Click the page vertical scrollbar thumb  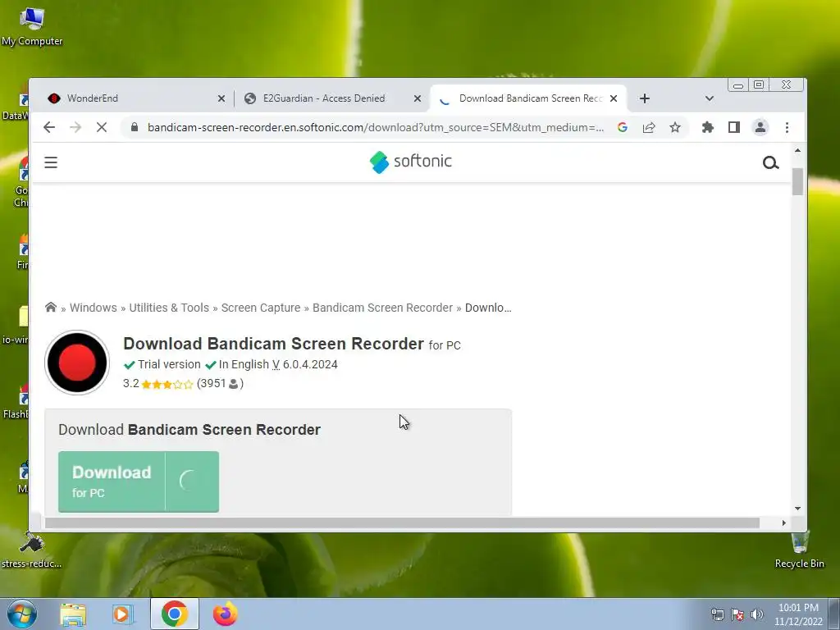click(x=797, y=182)
